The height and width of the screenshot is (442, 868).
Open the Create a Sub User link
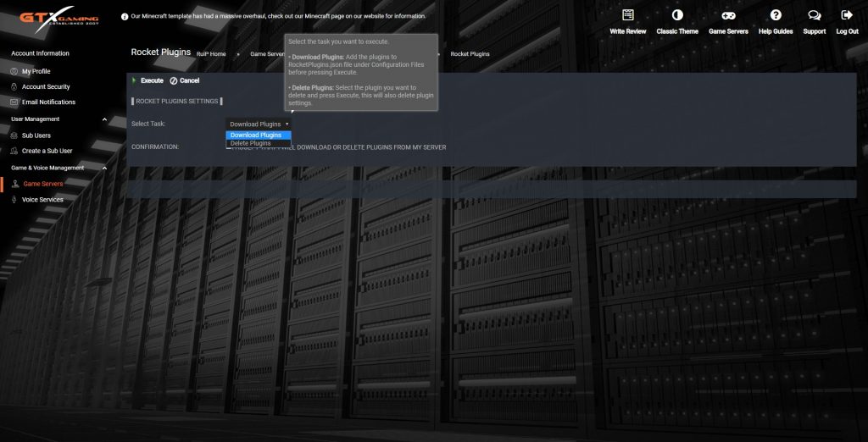[47, 151]
